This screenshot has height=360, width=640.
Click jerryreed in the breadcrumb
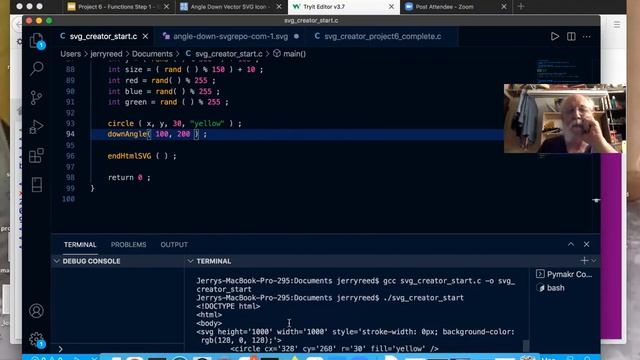tap(106, 54)
